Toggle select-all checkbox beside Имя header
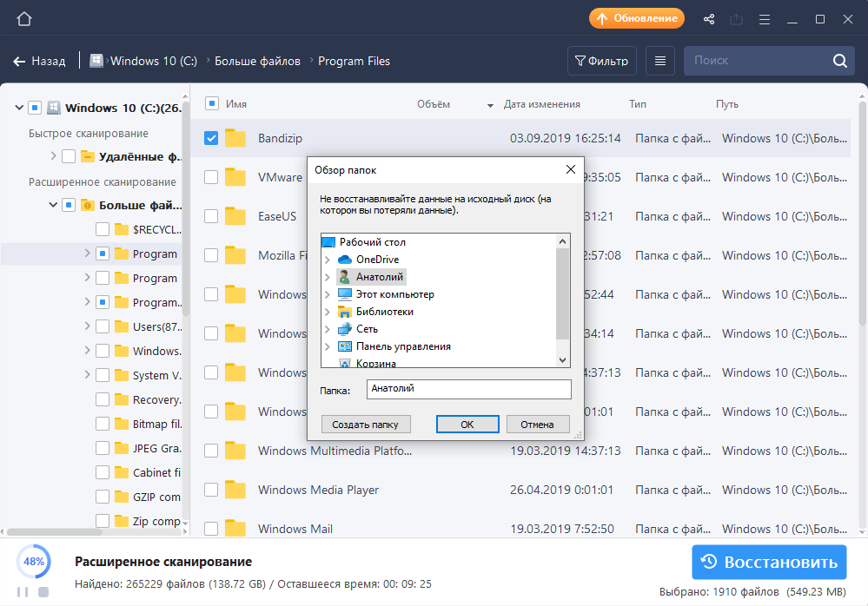The height and width of the screenshot is (606, 868). point(211,103)
